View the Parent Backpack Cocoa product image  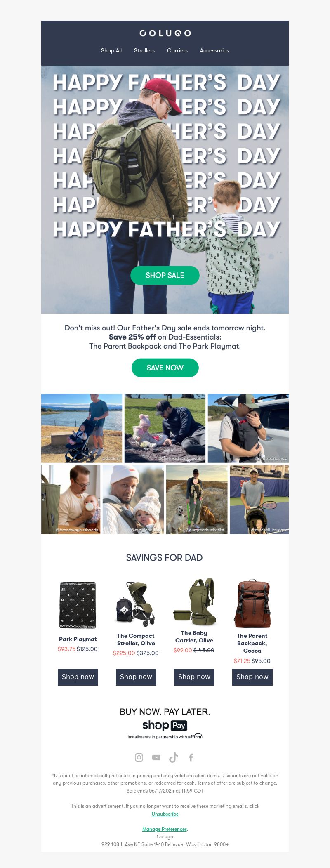click(x=252, y=604)
